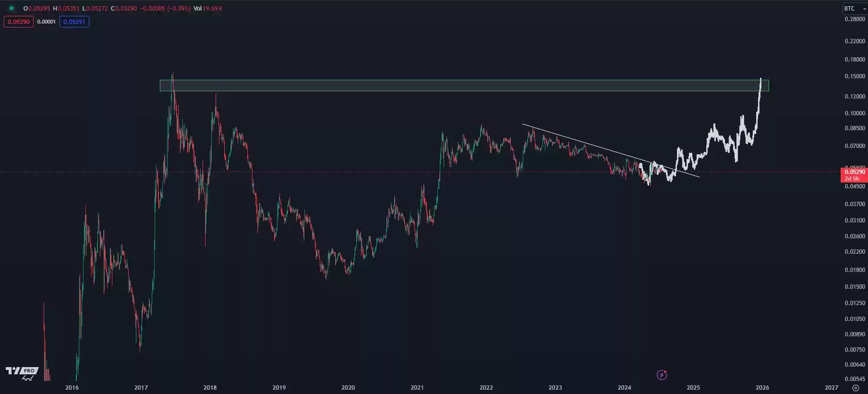Open the purple lightning events icon

(662, 375)
